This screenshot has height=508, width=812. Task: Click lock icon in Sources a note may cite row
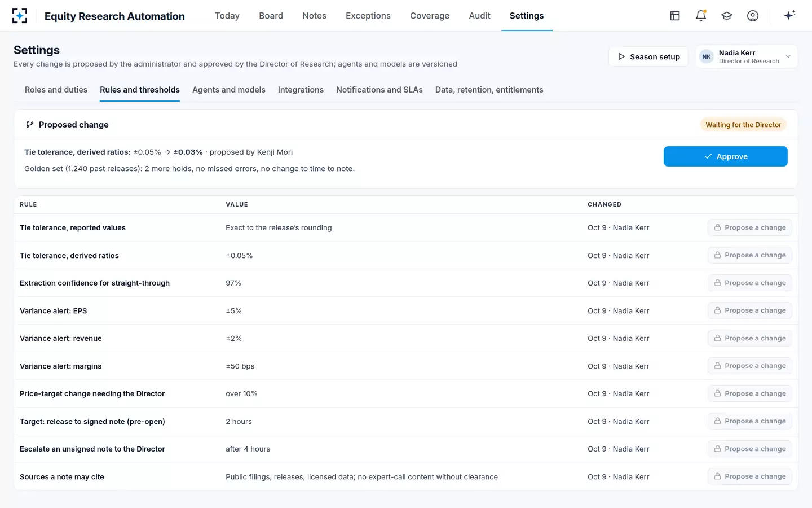click(717, 476)
